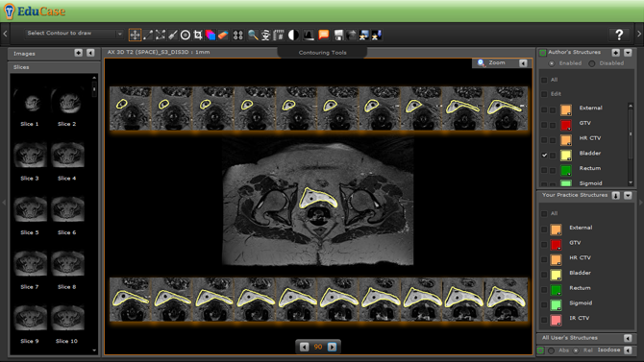Screen dimensions: 644x362
Task: Expand the right toolbar arrow
Action: pos(639,34)
